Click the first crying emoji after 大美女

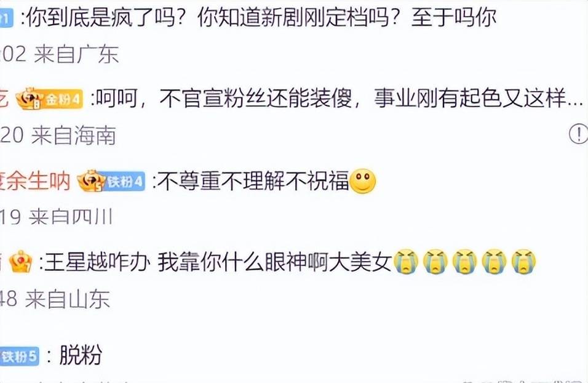click(406, 261)
